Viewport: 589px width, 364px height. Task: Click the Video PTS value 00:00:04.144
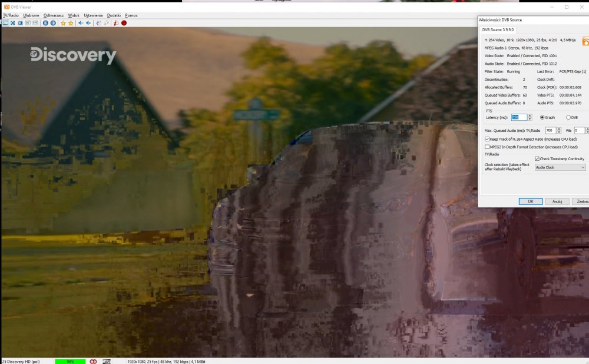[570, 95]
